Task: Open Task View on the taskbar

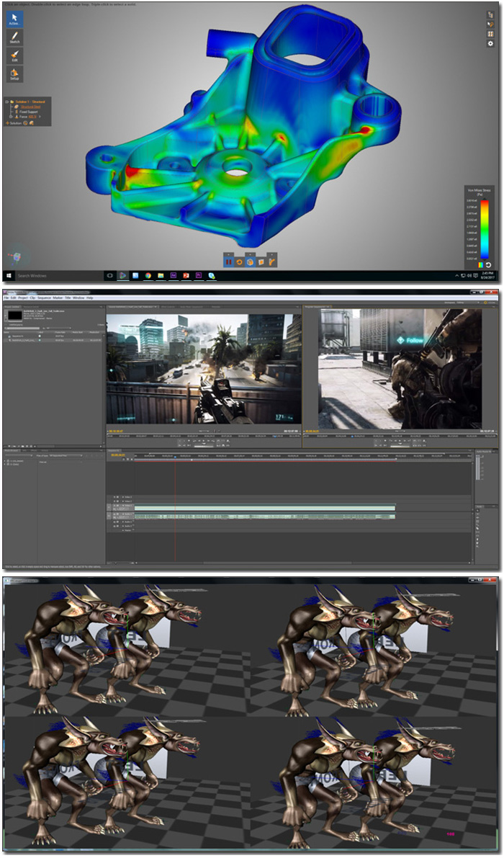Action: (110, 276)
